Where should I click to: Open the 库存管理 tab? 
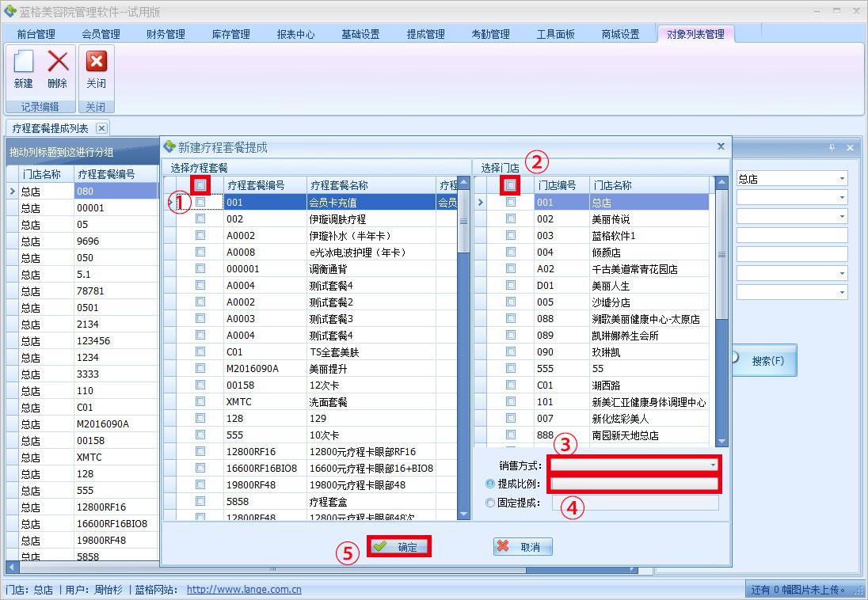point(230,34)
